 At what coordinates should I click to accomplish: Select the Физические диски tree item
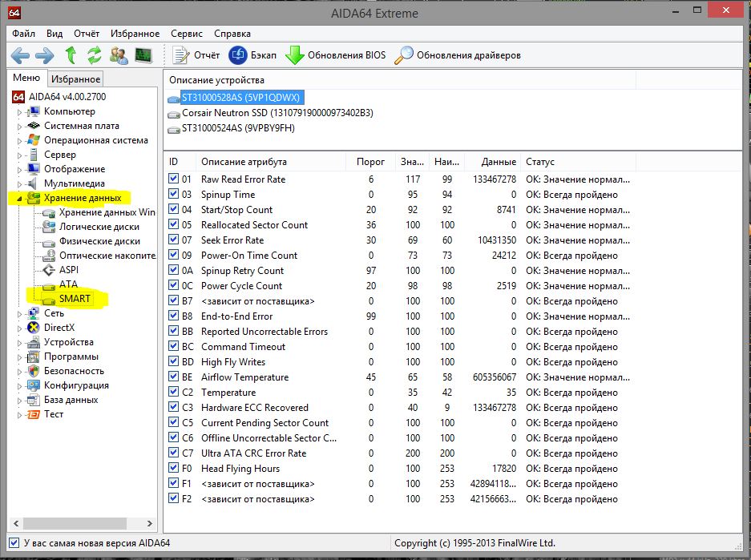[x=99, y=241]
